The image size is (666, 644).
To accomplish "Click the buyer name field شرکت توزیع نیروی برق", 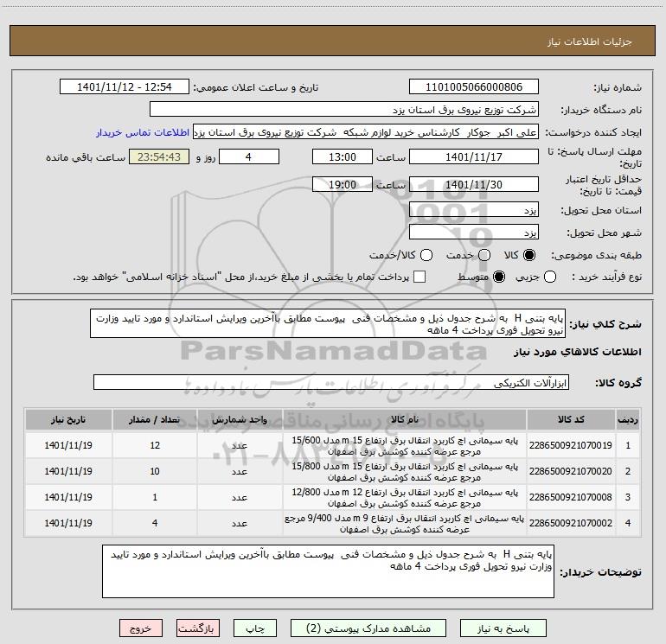I will click(x=344, y=110).
